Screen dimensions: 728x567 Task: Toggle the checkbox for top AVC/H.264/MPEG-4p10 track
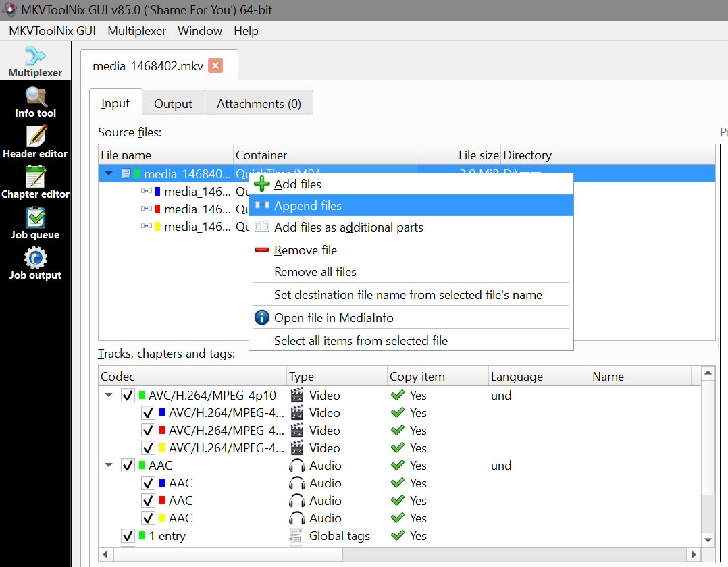[128, 396]
